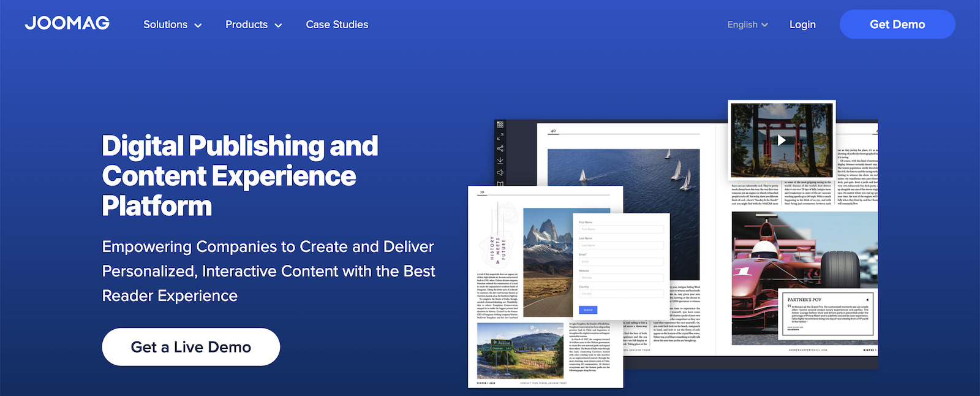Open the English language selector
This screenshot has height=396, width=980.
pyautogui.click(x=747, y=25)
